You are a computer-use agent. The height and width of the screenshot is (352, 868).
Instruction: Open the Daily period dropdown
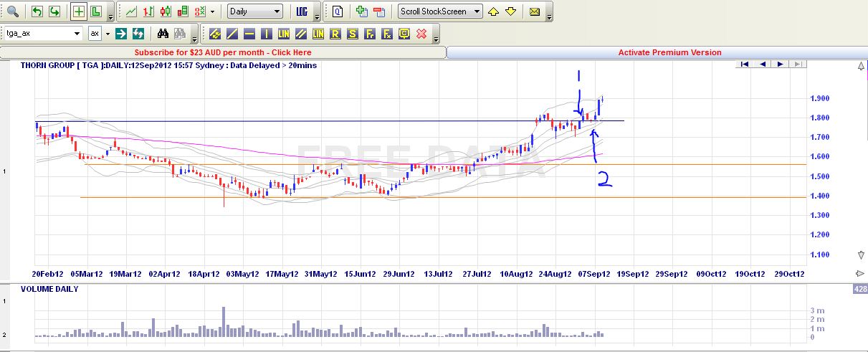[x=255, y=11]
